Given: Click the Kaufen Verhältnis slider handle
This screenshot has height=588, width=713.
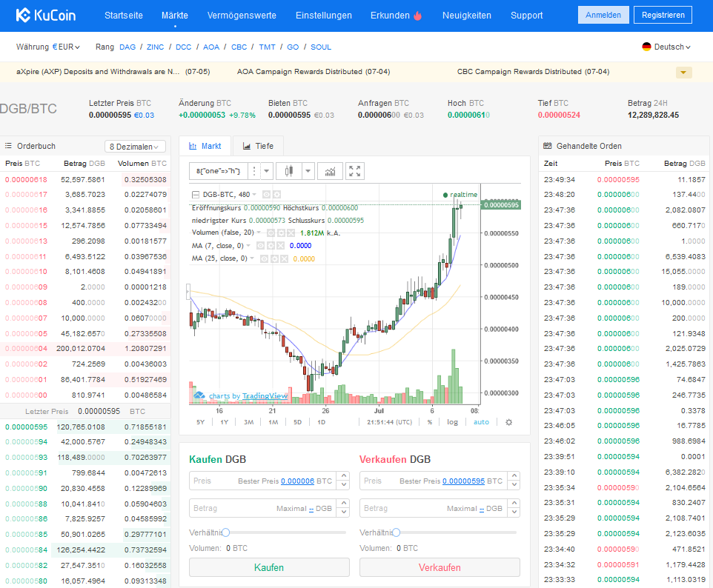Looking at the screenshot, I should [x=225, y=532].
